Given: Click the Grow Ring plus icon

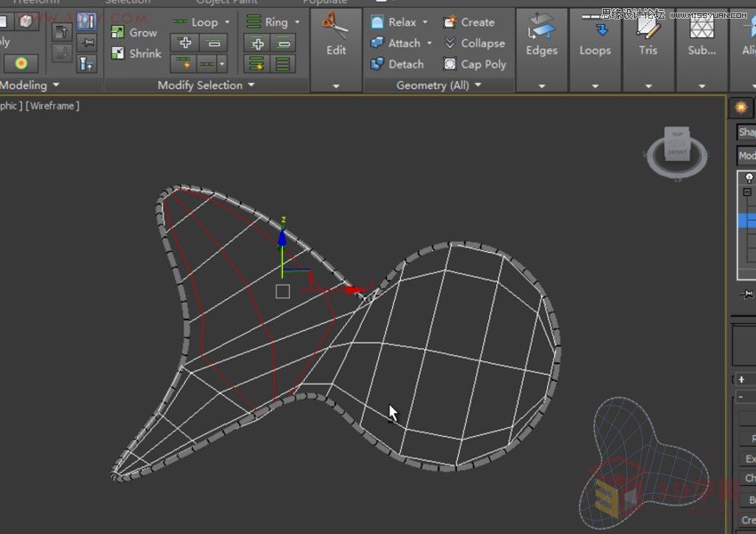Looking at the screenshot, I should (257, 43).
